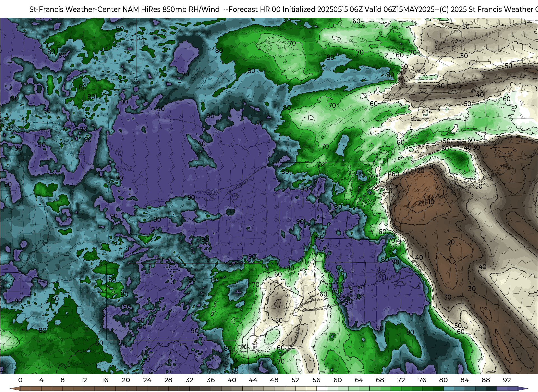Click the color bar tick label '36'

click(x=211, y=380)
